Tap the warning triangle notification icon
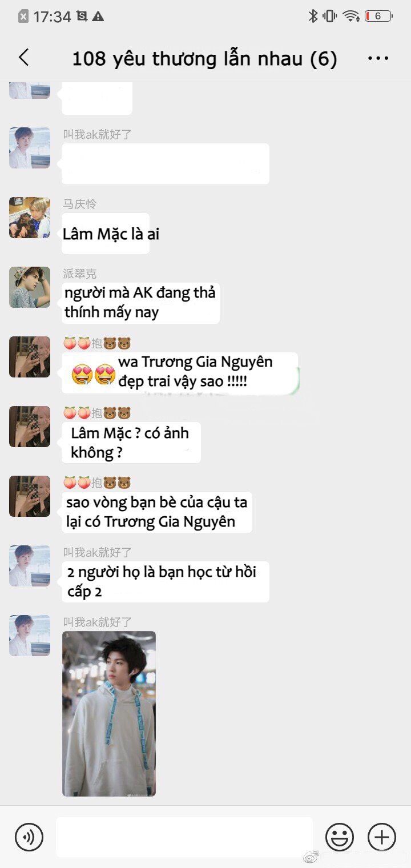This screenshot has height=868, width=411. point(98,17)
